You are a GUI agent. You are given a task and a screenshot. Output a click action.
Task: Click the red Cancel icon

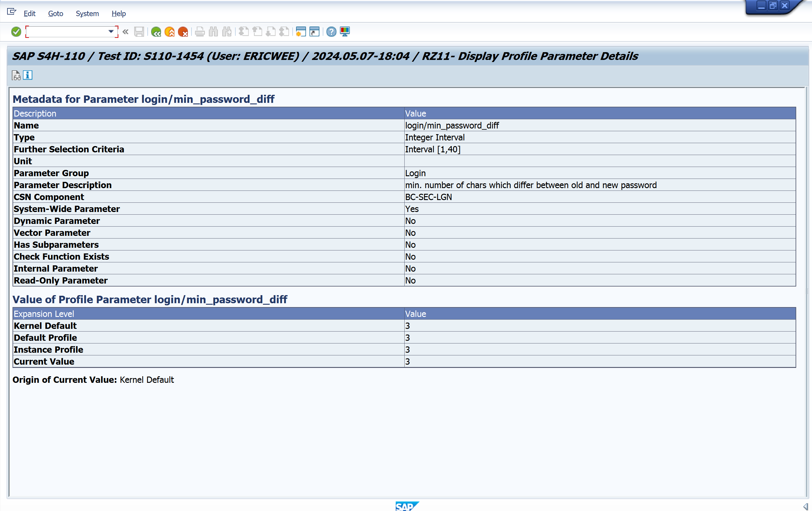pyautogui.click(x=183, y=32)
